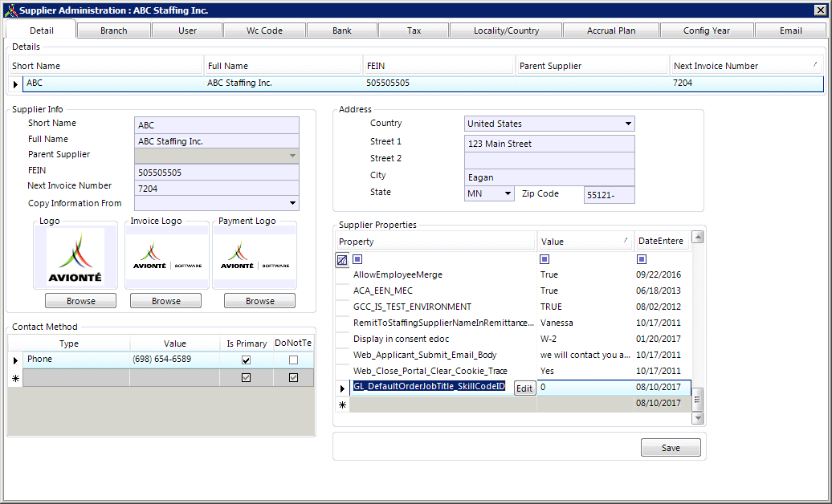Viewport: 832px width, 504px height.
Task: Select the Invoice Logo image
Action: [x=166, y=257]
